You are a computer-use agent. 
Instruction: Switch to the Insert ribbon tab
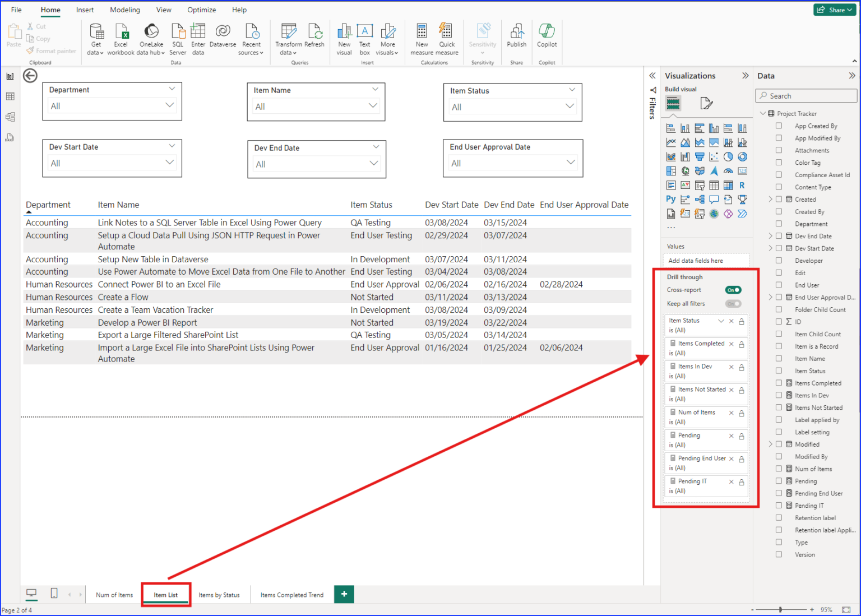[85, 10]
